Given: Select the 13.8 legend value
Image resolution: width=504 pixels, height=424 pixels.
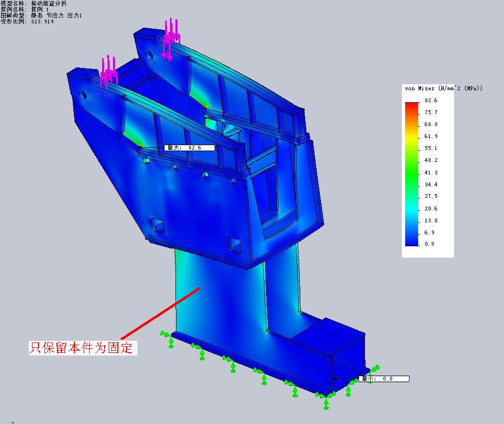Looking at the screenshot, I should point(431,220).
